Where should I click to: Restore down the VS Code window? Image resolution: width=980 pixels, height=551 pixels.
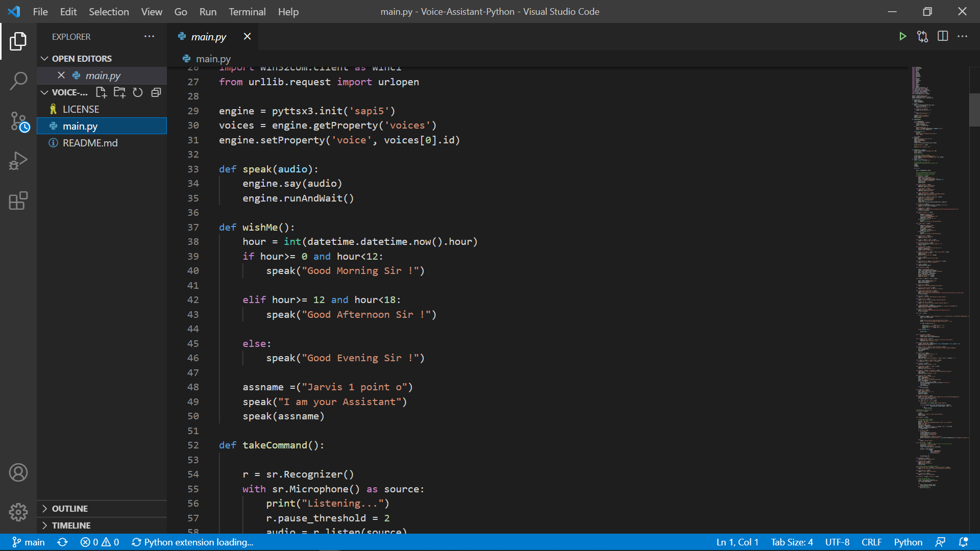coord(927,11)
